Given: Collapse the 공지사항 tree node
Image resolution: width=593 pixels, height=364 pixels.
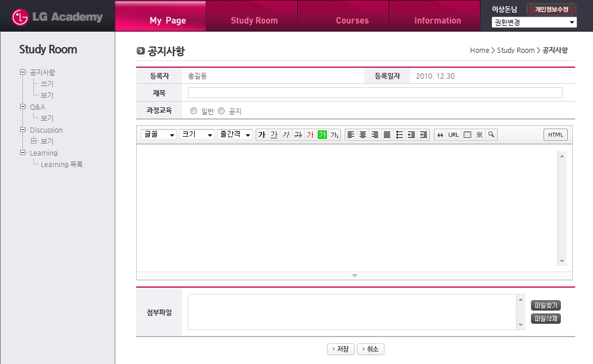Looking at the screenshot, I should [23, 72].
